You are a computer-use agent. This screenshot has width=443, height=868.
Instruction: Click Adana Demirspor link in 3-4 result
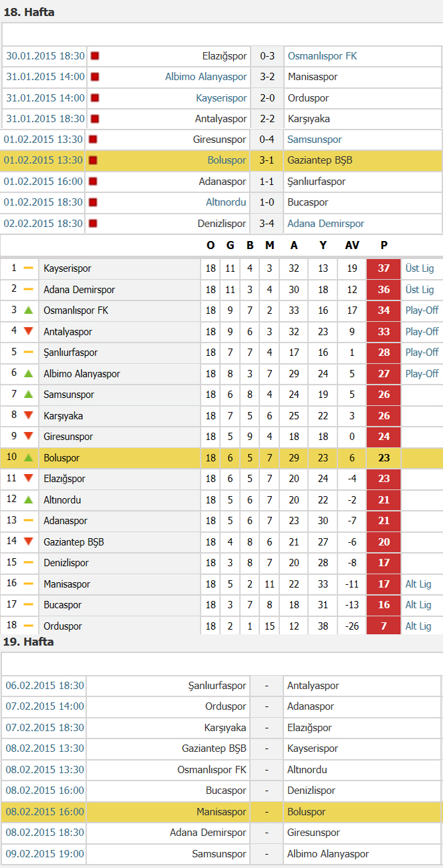click(x=325, y=224)
